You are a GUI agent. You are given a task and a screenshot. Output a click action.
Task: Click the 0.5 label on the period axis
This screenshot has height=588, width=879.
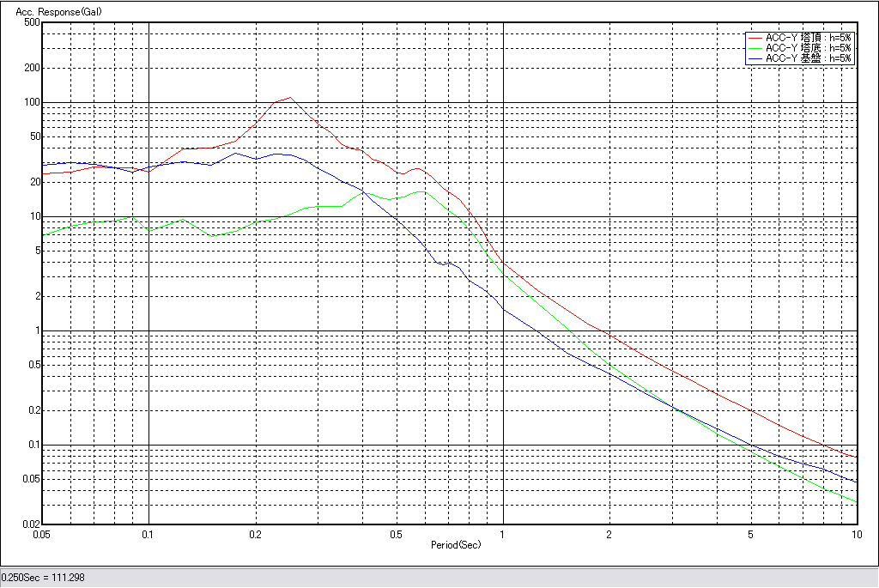click(x=396, y=534)
